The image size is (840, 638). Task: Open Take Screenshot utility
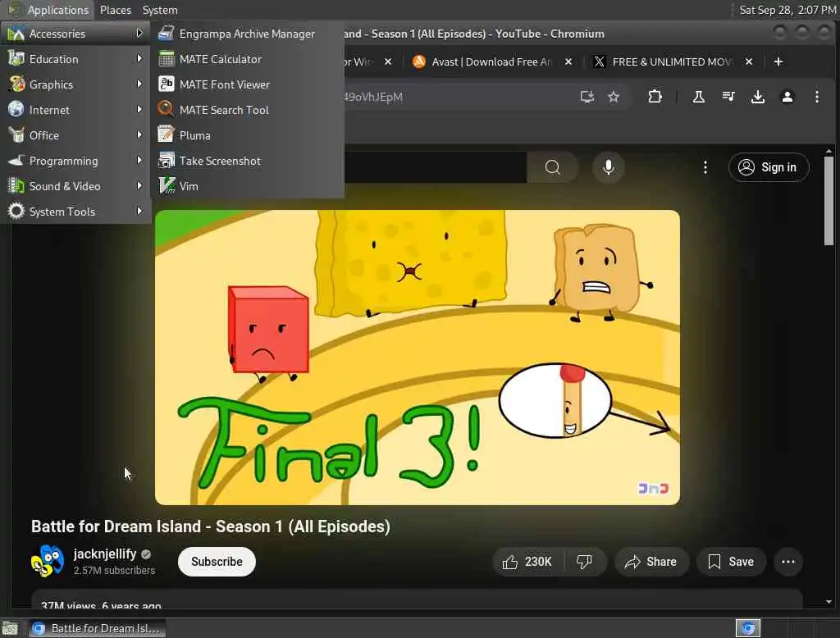pos(247,161)
